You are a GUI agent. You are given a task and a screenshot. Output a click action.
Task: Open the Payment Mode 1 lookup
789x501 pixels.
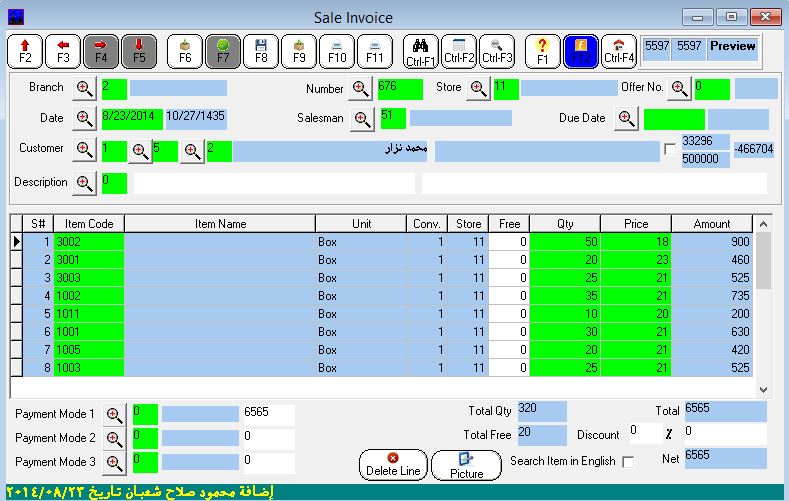[114, 414]
